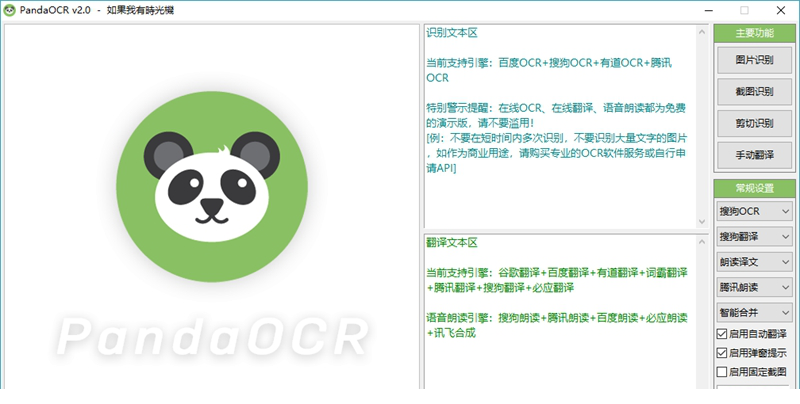This screenshot has width=800, height=404.
Task: Click the 图片识别 button
Action: 754,60
